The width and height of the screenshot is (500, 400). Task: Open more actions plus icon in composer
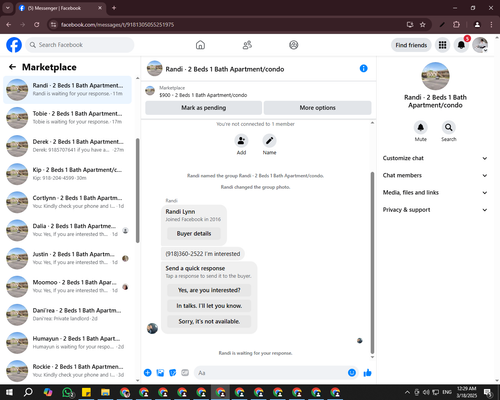coord(148,373)
